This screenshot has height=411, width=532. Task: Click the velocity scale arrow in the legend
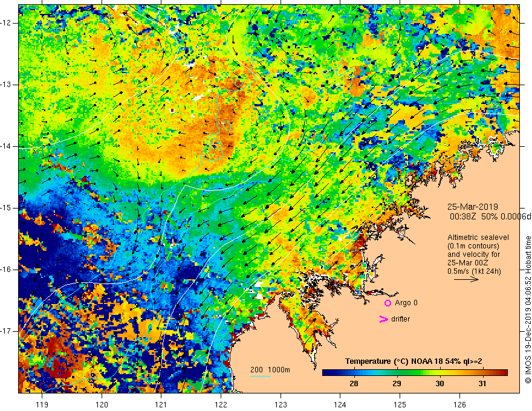[467, 279]
